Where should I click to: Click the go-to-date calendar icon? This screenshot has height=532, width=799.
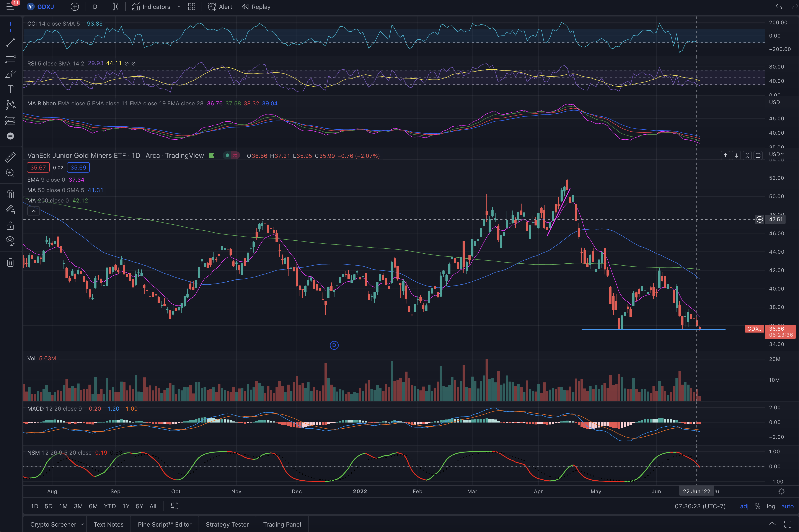(174, 506)
